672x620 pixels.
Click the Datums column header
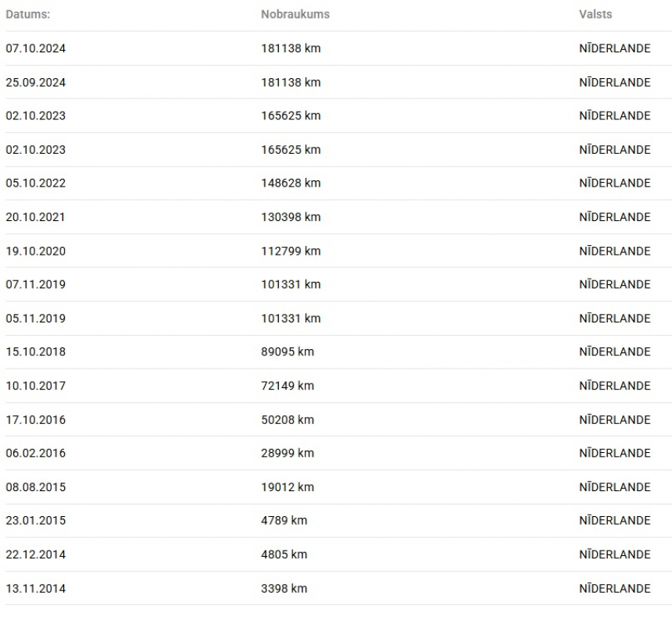[28, 15]
